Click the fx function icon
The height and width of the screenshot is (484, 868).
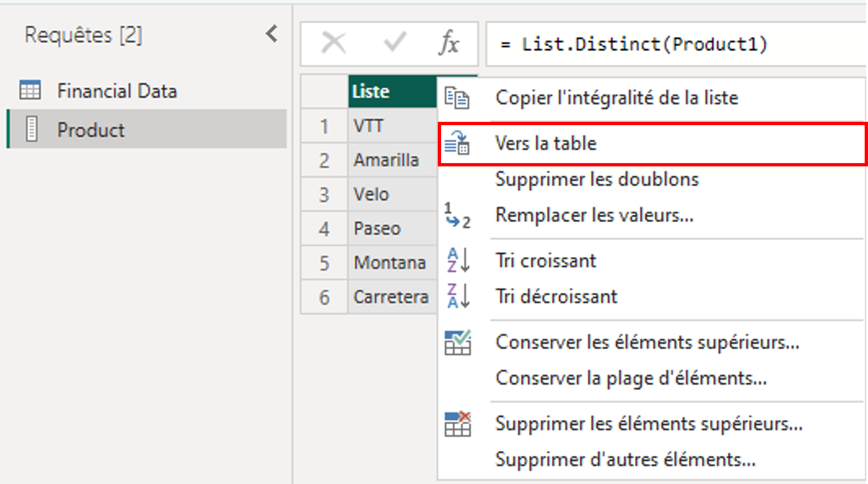(x=448, y=44)
